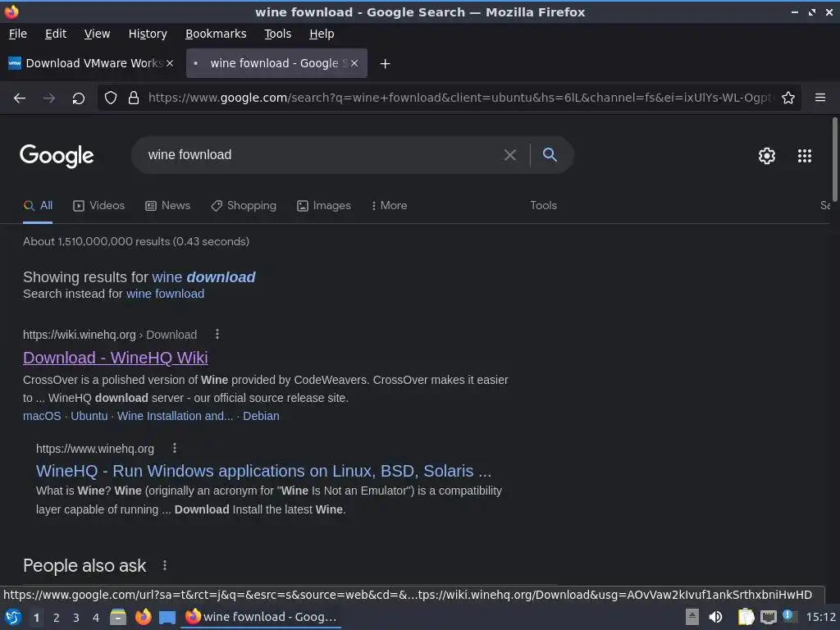Bookmark this page with the star
840x630 pixels.
tap(788, 98)
